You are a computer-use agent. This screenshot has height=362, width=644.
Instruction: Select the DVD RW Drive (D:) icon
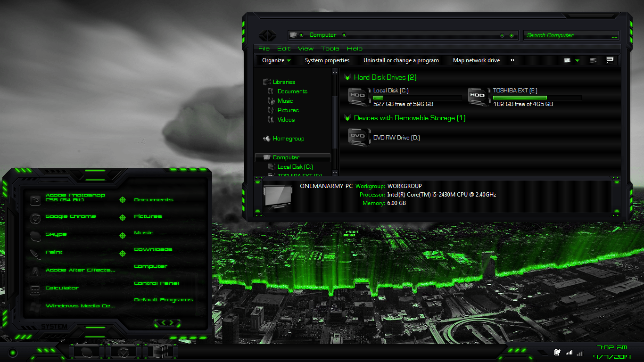359,137
